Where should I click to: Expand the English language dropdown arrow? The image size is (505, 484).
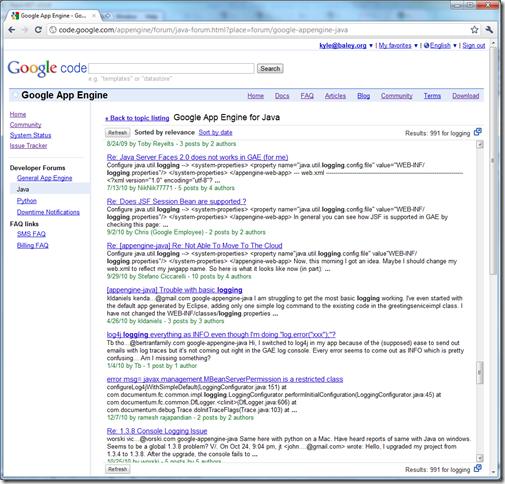click(x=455, y=46)
